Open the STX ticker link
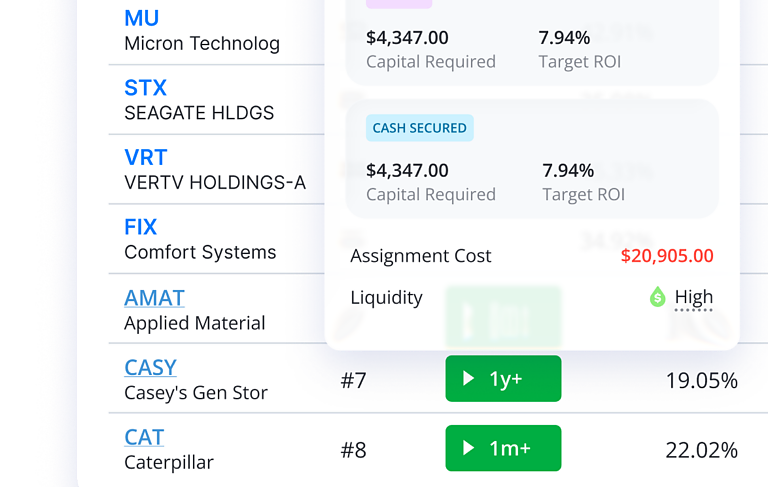Image resolution: width=768 pixels, height=487 pixels. click(145, 88)
